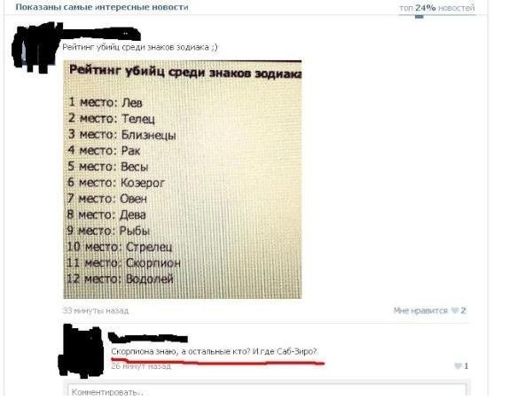Open the blacked-out post author avatar

35,47
